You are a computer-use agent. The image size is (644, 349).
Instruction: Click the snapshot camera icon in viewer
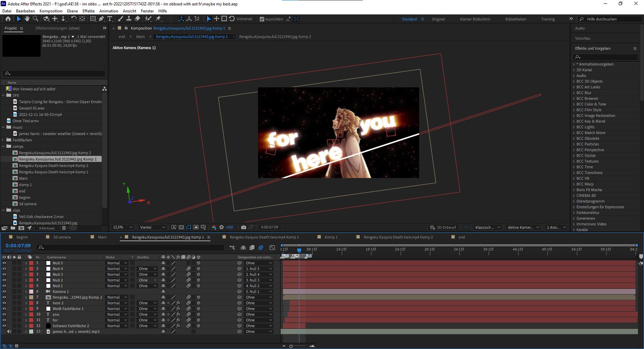point(243,227)
